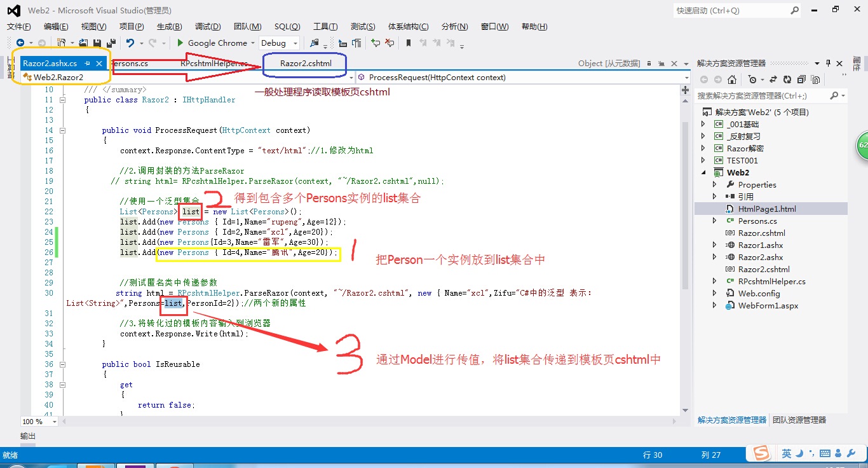The image size is (868, 468).
Task: Open Solution Explorer window position dropdown
Action: point(817,64)
